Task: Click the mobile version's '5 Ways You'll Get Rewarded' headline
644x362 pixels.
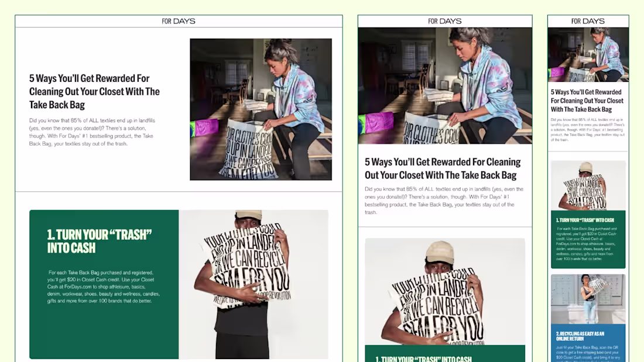Action: click(x=587, y=101)
